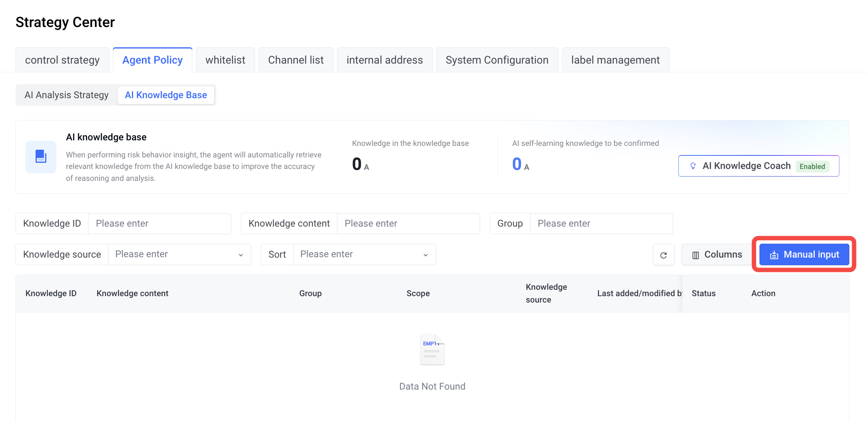This screenshot has height=421, width=868.
Task: Click the self-learning knowledge count 0
Action: 517,164
